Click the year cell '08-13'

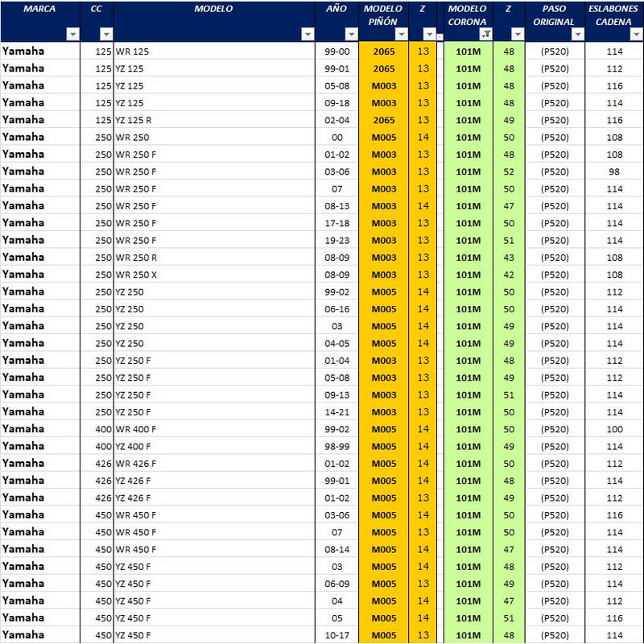tap(336, 206)
